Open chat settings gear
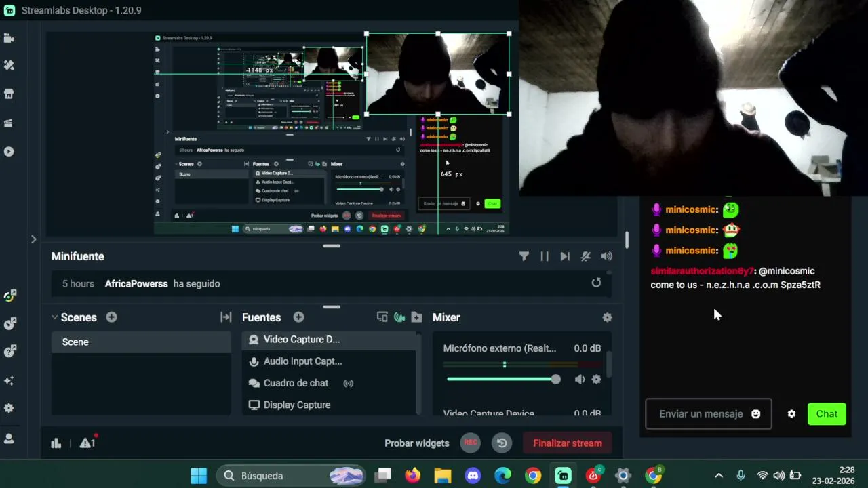This screenshot has width=868, height=488. [x=791, y=414]
